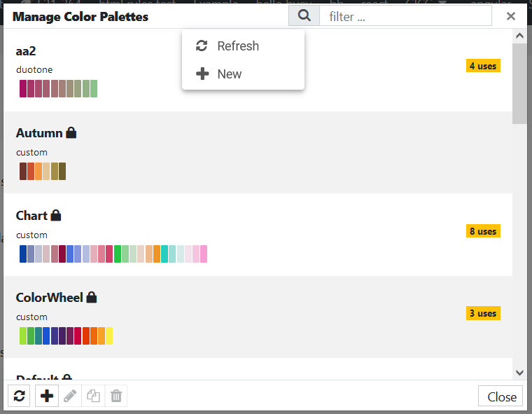Click the search magnifier icon

pyautogui.click(x=304, y=15)
